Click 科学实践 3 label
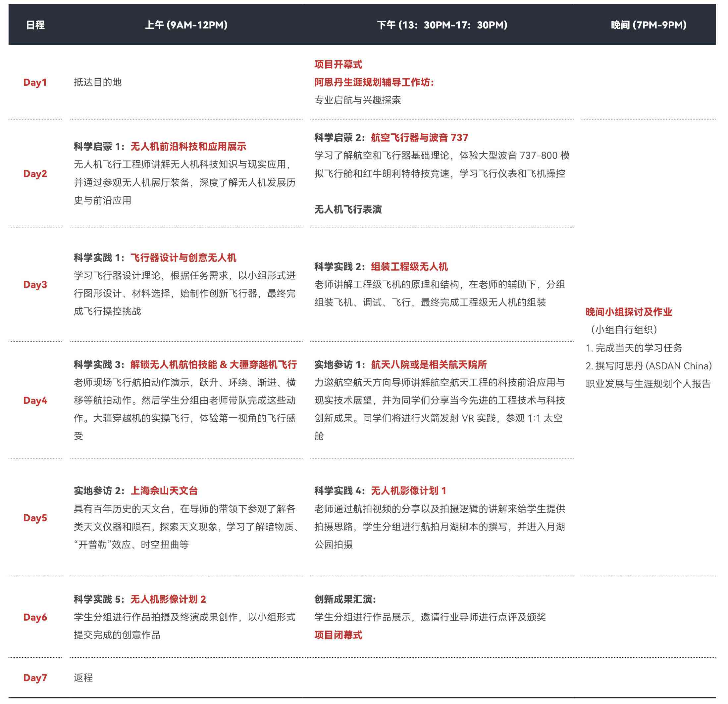 pyautogui.click(x=98, y=364)
